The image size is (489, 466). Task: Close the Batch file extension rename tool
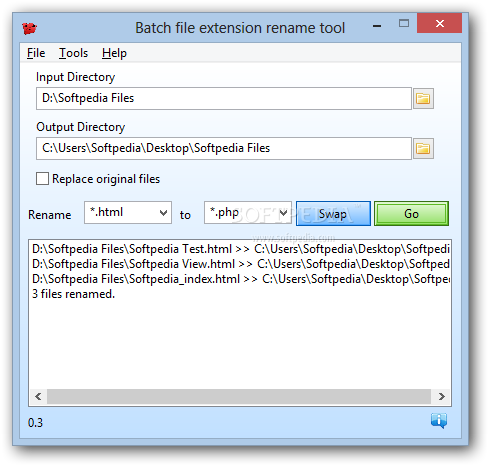coord(439,23)
